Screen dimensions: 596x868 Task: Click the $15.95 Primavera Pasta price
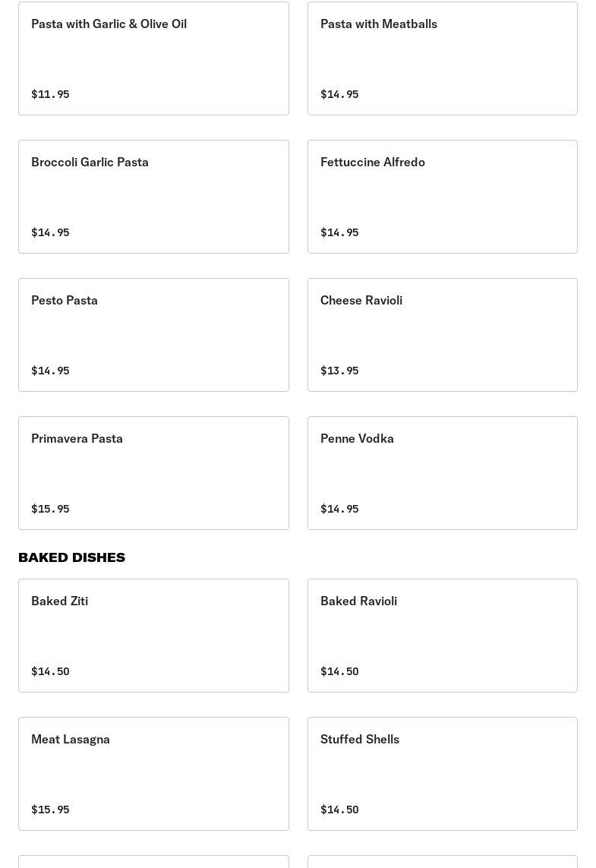pyautogui.click(x=50, y=509)
